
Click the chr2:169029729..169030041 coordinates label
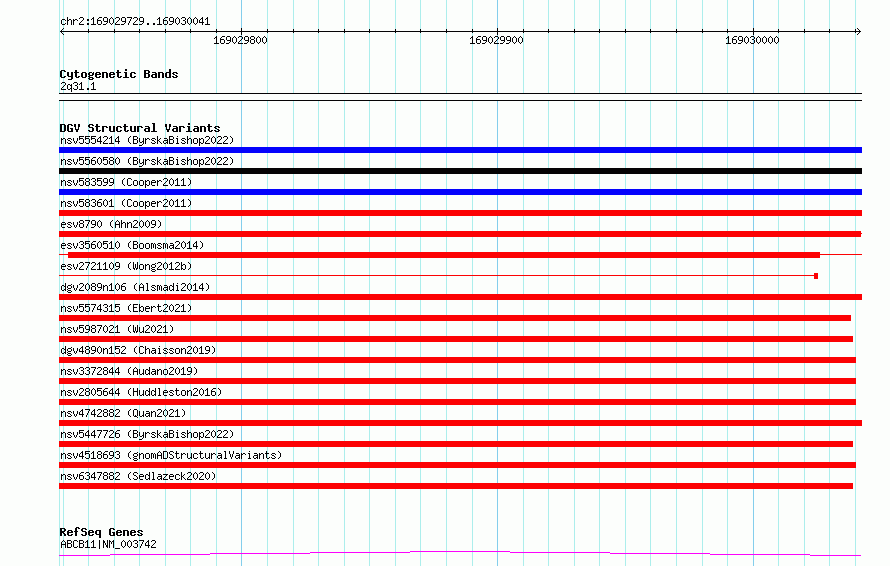135,22
